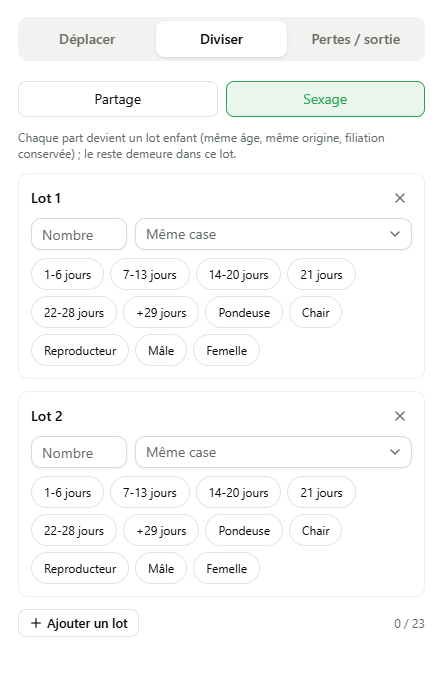This screenshot has width=445, height=685.
Task: Select the Reproducteur chip in Lot 2
Action: [80, 568]
